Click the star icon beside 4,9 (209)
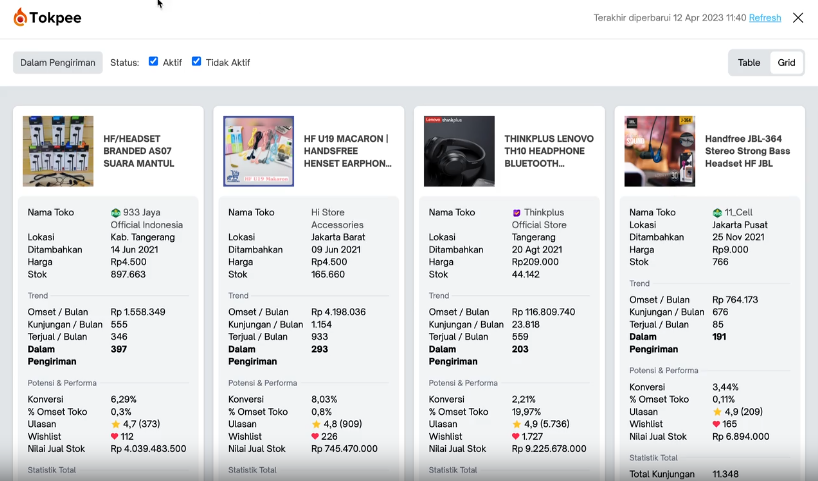The width and height of the screenshot is (818, 481). coord(717,412)
